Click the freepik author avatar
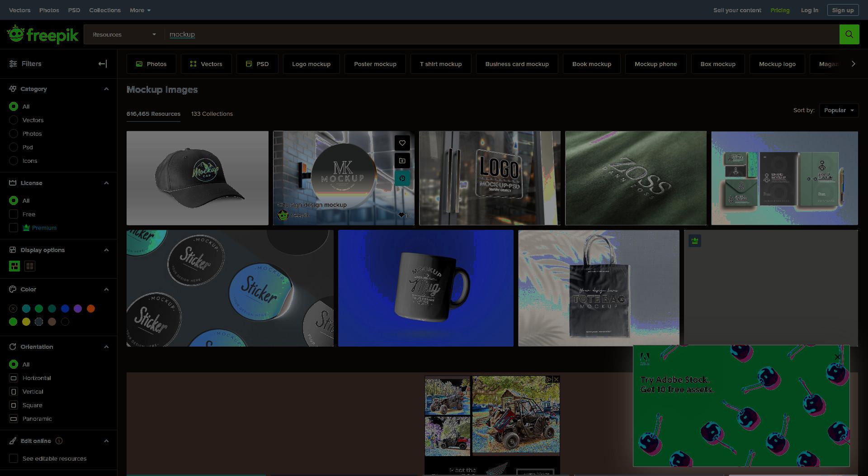The height and width of the screenshot is (476, 868). (283, 215)
